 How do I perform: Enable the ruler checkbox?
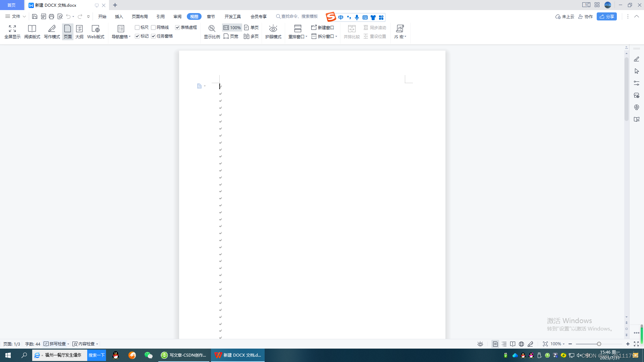coord(137,27)
